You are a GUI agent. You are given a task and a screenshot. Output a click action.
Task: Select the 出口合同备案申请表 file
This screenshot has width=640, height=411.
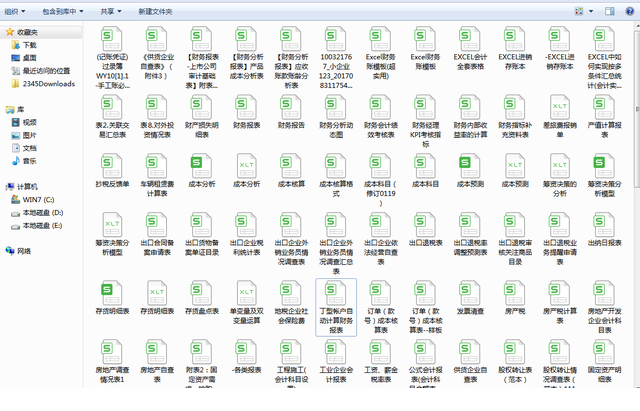pos(157,234)
